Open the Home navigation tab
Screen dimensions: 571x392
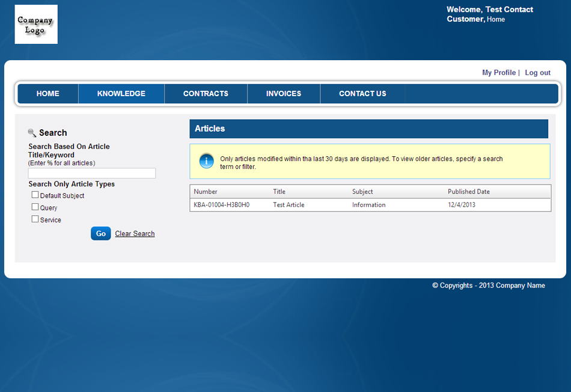coord(48,94)
